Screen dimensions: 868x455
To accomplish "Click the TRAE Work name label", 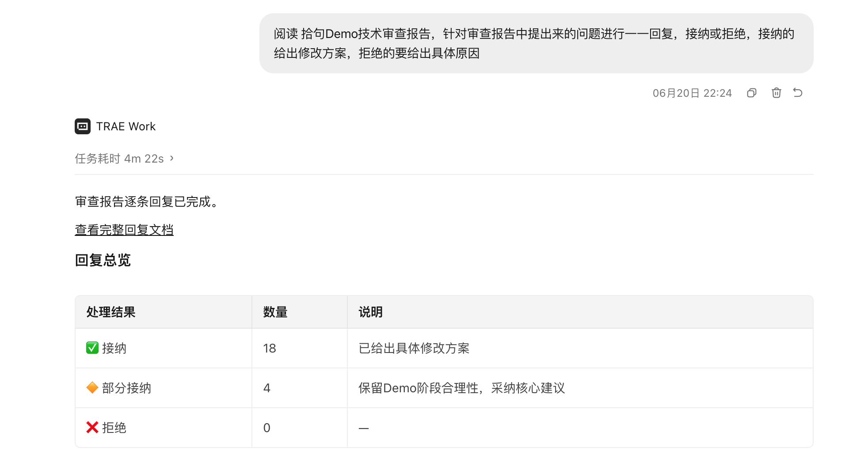I will 126,126.
